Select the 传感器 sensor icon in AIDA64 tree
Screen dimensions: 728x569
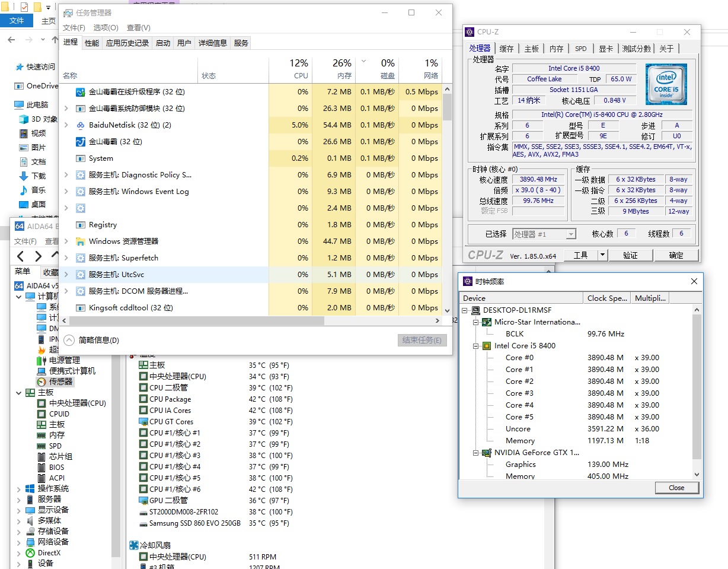[x=41, y=382]
